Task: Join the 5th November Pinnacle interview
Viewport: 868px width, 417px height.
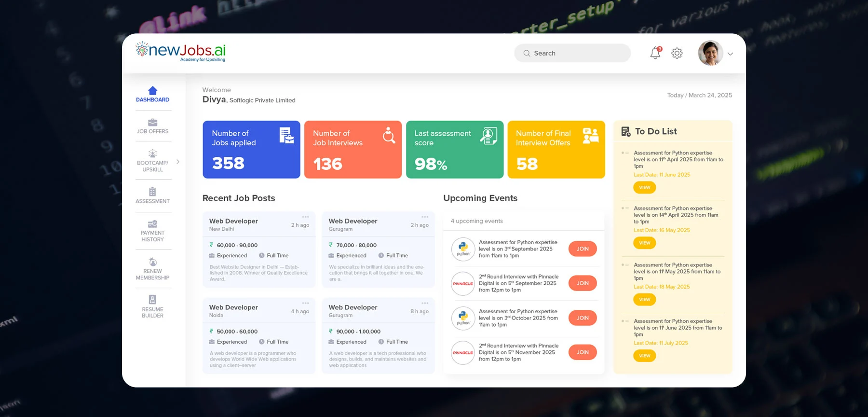Action: pos(583,352)
